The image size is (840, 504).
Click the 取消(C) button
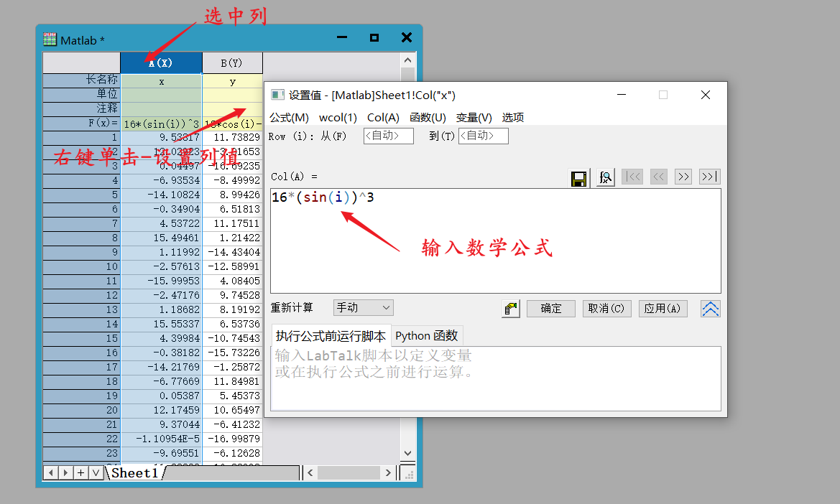pyautogui.click(x=606, y=309)
